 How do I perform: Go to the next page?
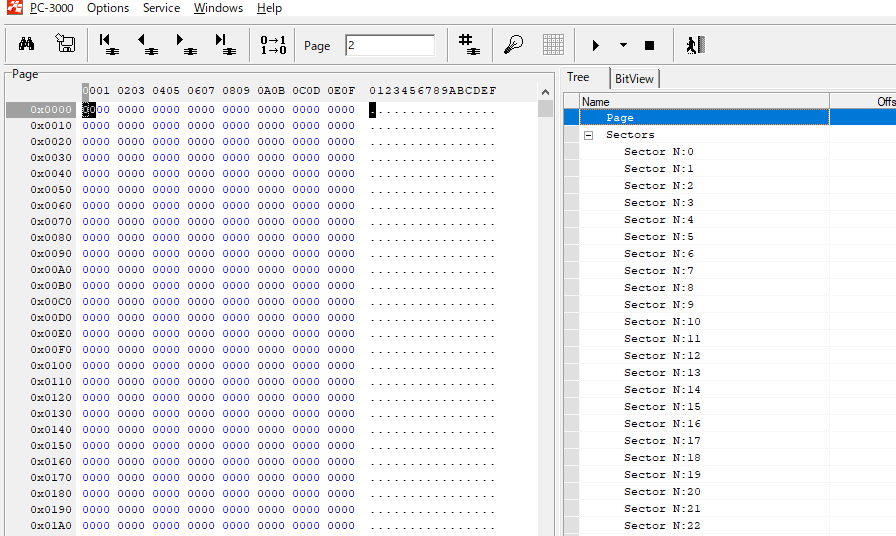point(185,45)
